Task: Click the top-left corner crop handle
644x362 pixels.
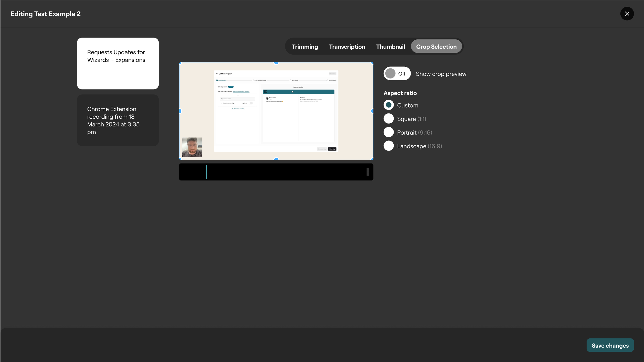Action: click(x=180, y=63)
